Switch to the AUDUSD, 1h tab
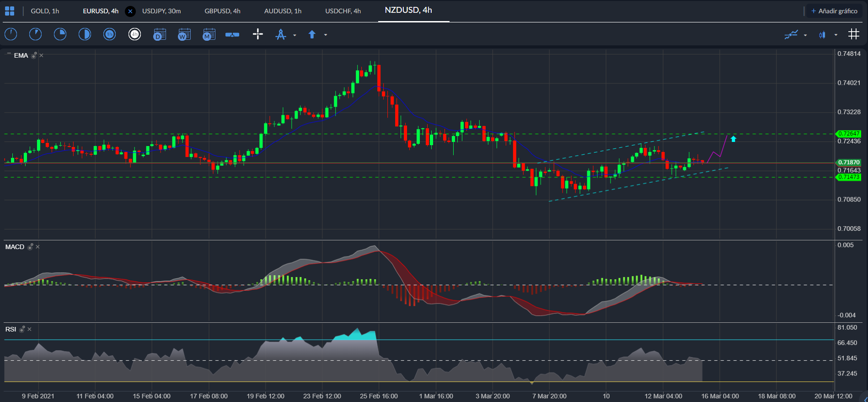Screen dimensions: 868x402 coord(283,11)
